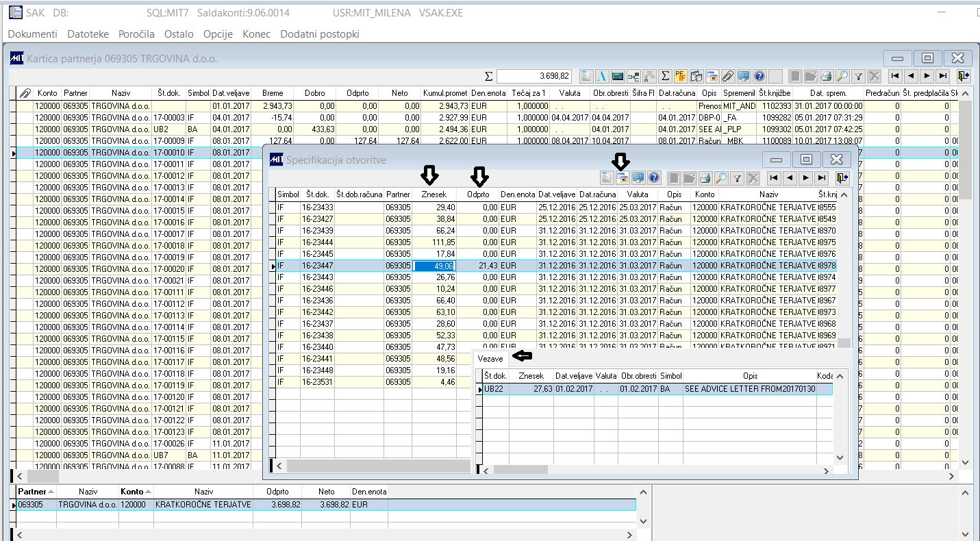The height and width of the screenshot is (541, 980).
Task: Open the Poročila menu
Action: coord(136,34)
